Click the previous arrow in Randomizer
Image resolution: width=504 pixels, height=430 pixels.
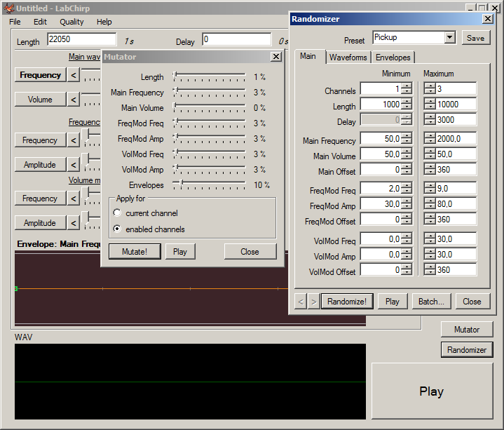pyautogui.click(x=300, y=302)
